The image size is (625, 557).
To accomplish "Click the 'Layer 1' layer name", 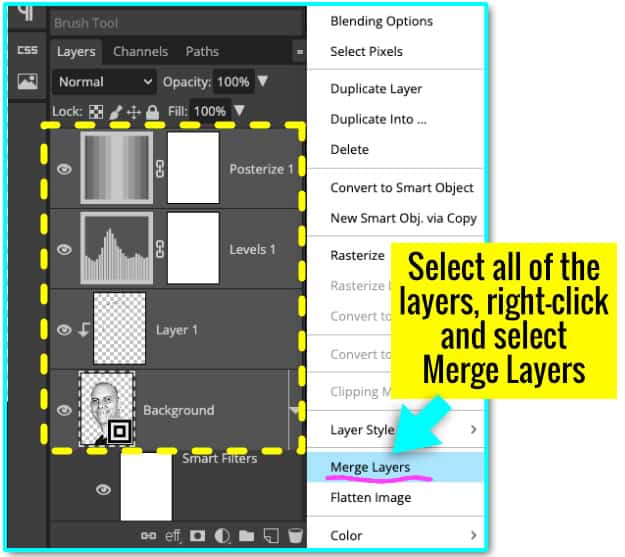I will point(177,330).
